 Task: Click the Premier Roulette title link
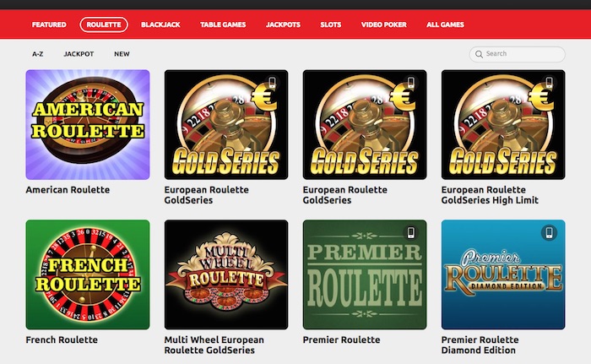(341, 340)
